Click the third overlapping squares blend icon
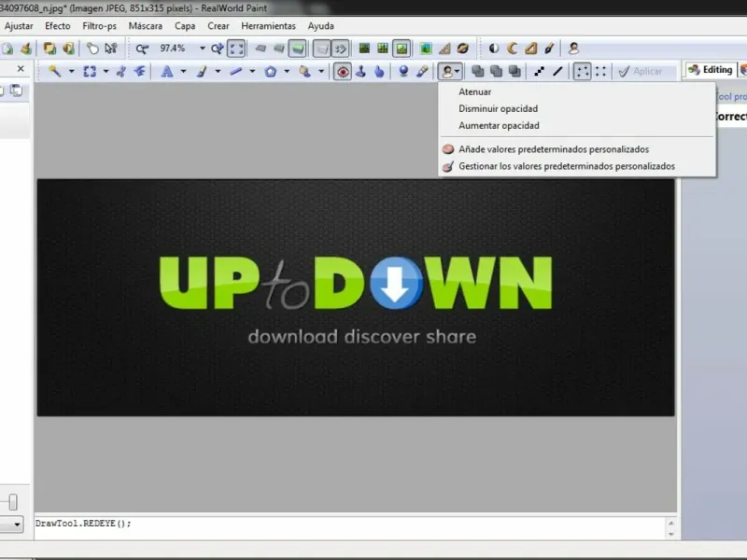 [x=514, y=72]
